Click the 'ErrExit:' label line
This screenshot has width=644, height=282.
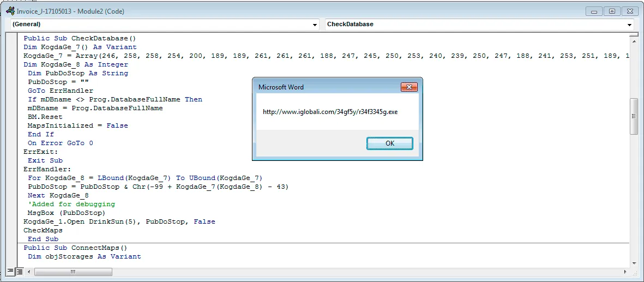click(x=41, y=152)
